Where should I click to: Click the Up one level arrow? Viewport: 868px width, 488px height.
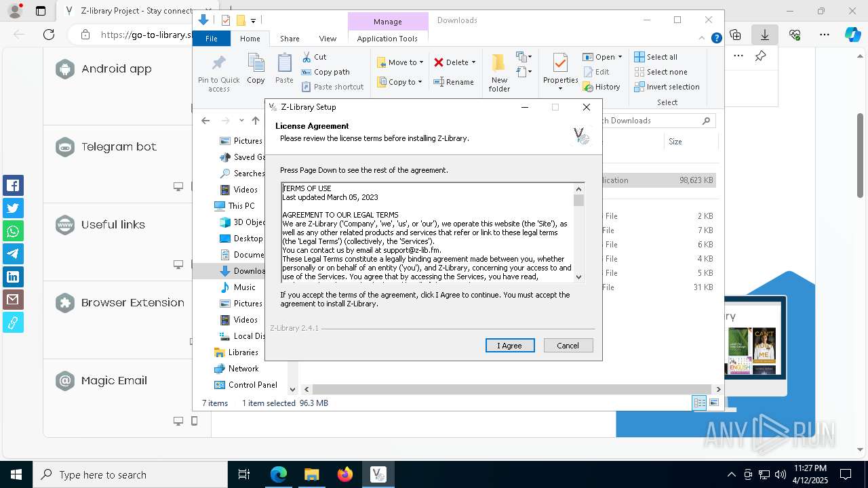256,121
